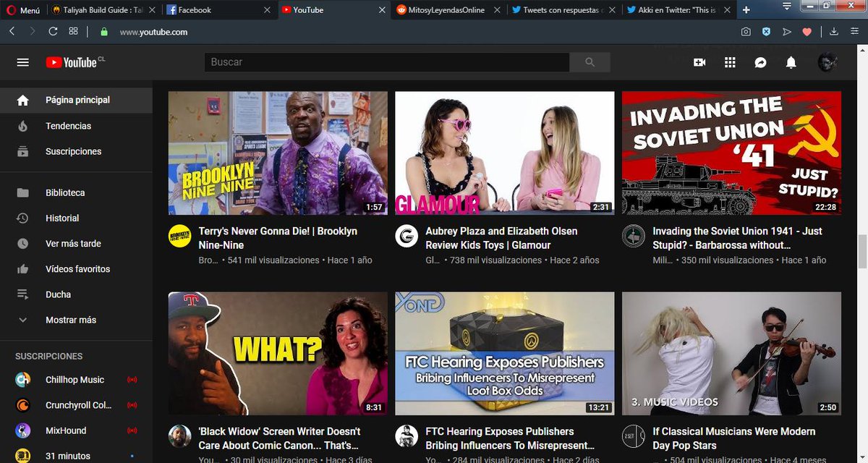Open the Opera speed dial grid icon
Viewport: 868px width, 463px height.
[73, 32]
